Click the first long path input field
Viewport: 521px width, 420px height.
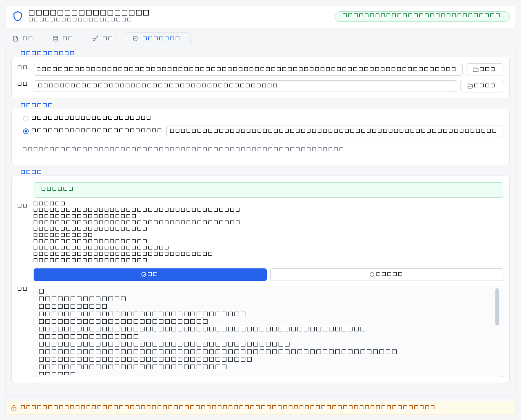(248, 70)
